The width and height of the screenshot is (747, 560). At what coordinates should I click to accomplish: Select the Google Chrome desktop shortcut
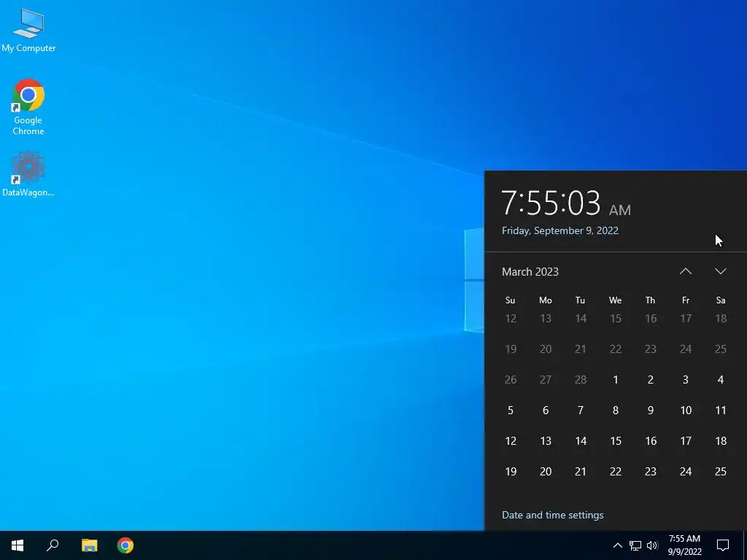[28, 106]
